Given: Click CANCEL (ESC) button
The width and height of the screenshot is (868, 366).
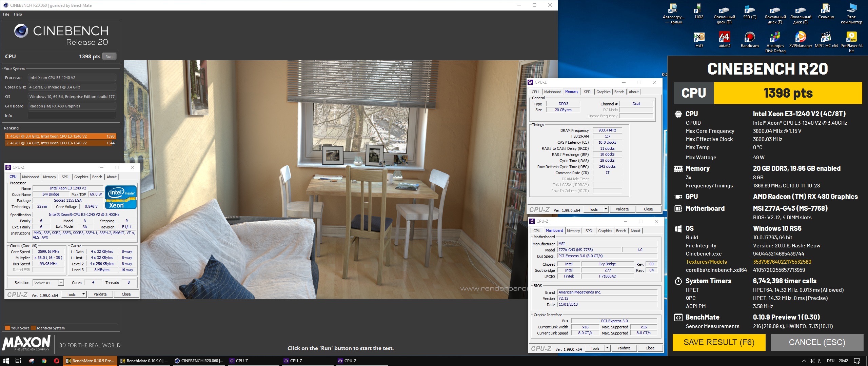Looking at the screenshot, I should (817, 342).
